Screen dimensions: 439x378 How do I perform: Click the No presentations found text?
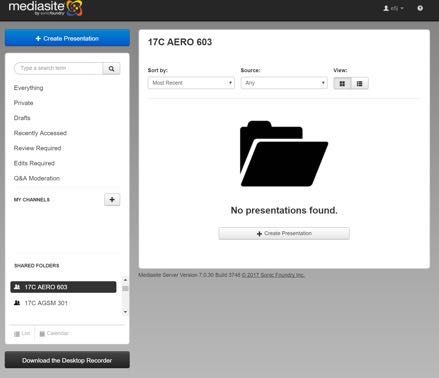click(284, 210)
